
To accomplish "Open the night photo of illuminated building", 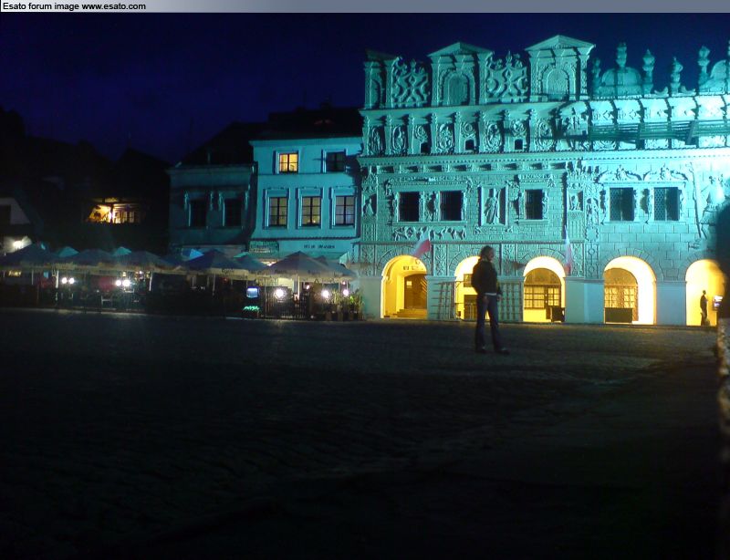I will 365,286.
